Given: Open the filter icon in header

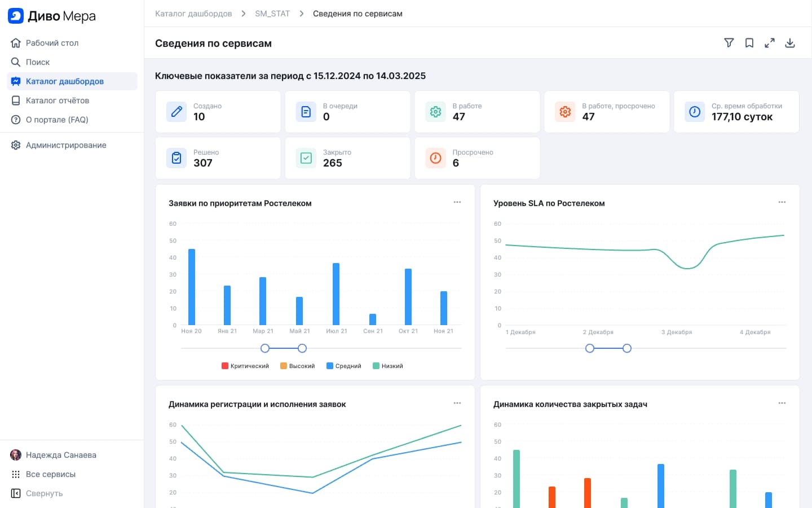Looking at the screenshot, I should (729, 43).
